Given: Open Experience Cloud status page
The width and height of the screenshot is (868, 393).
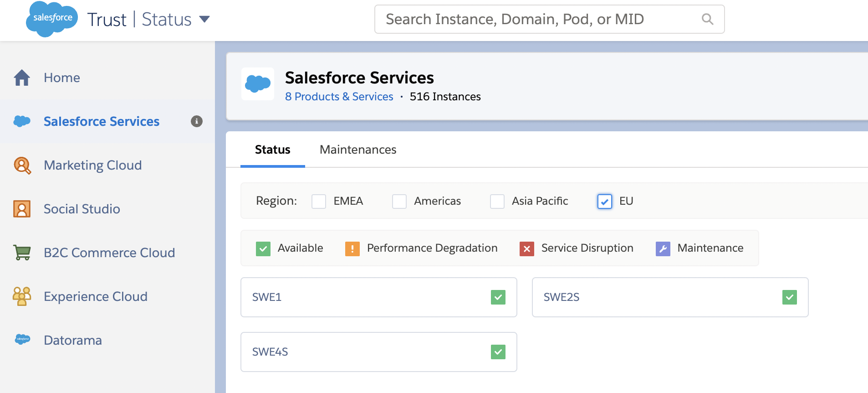Looking at the screenshot, I should coord(96,296).
